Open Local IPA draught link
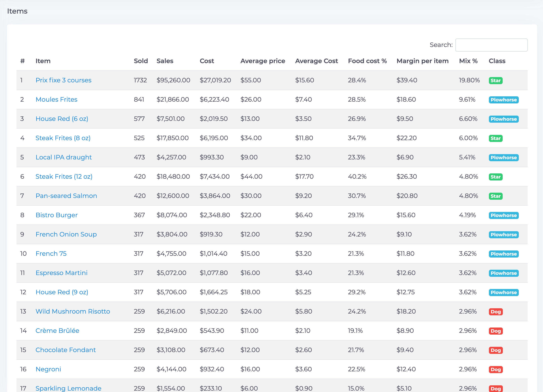The width and height of the screenshot is (543, 392). (x=64, y=157)
